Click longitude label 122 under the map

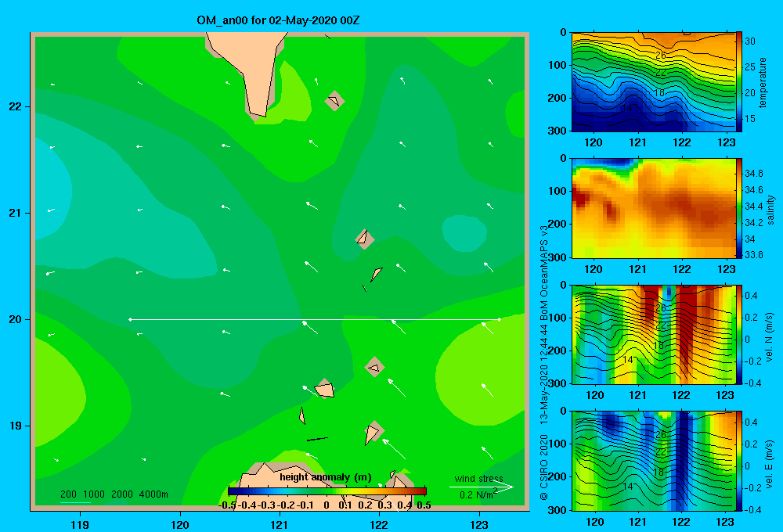pos(379,524)
